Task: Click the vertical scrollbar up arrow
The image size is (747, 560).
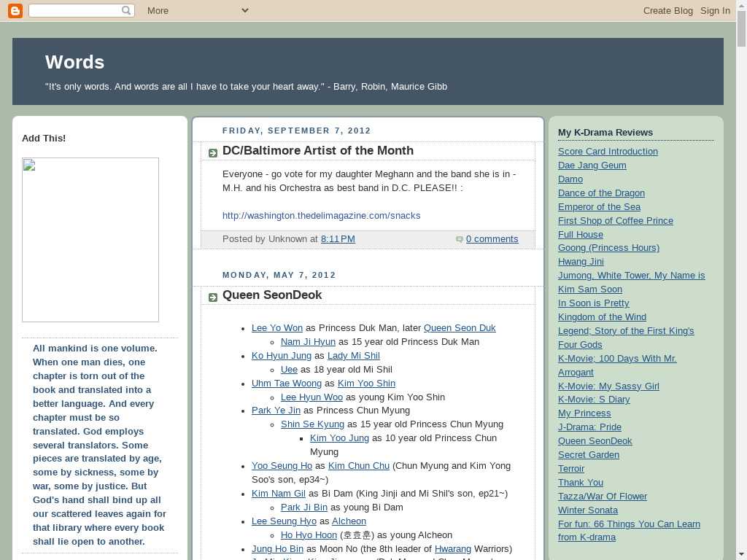Action: click(x=741, y=5)
